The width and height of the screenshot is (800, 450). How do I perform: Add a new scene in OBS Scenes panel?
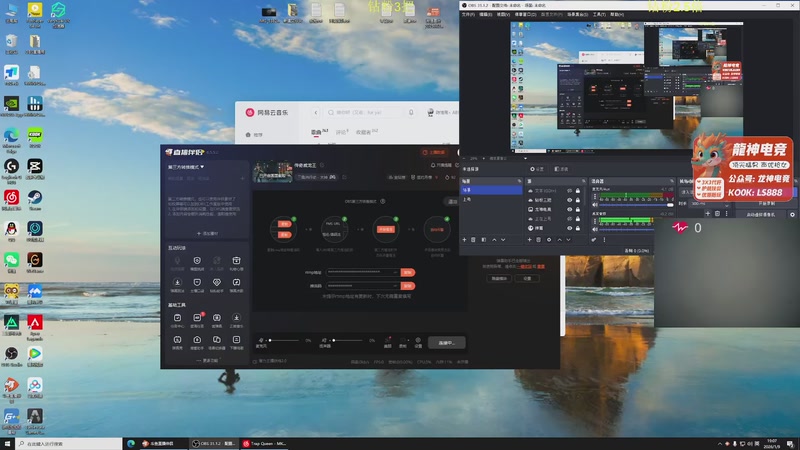pyautogui.click(x=464, y=240)
